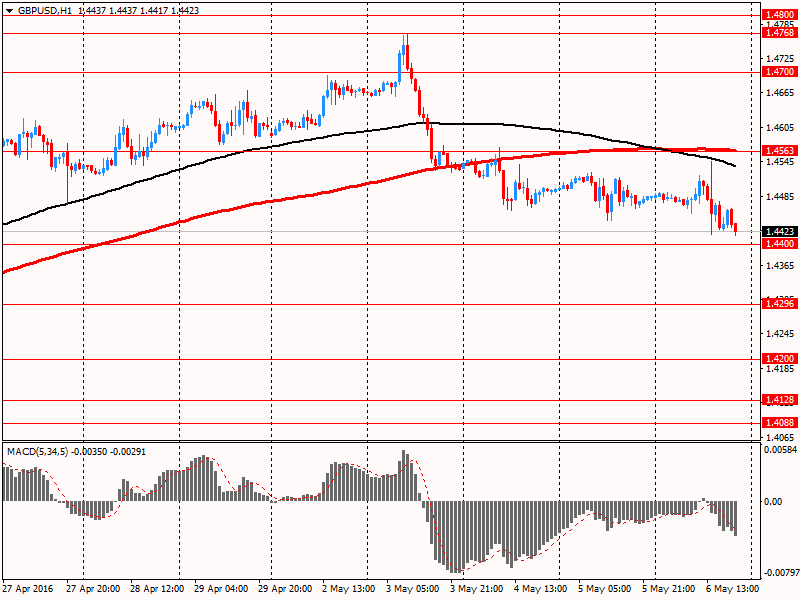Click the 3 May 21:00 time axis label

tap(477, 589)
